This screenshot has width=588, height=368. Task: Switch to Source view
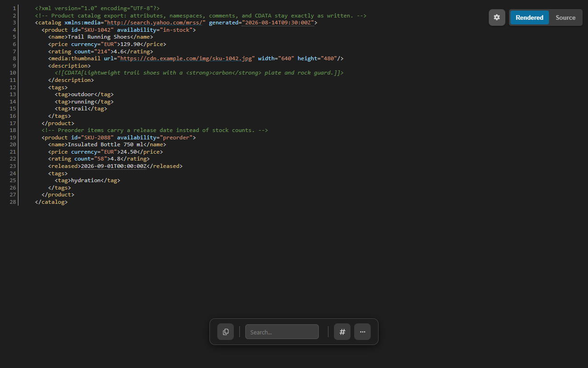[x=565, y=17]
